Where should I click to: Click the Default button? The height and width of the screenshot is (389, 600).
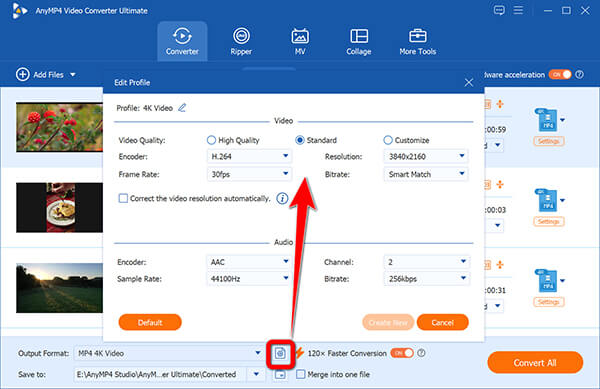[x=150, y=322]
